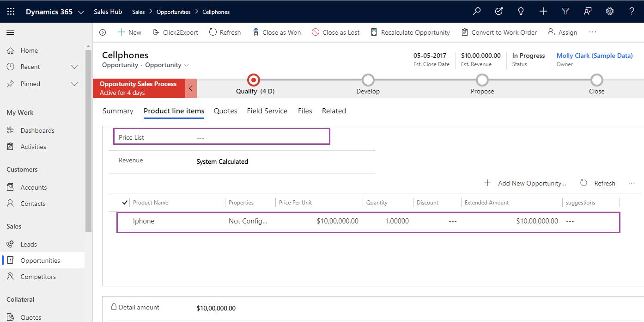Open the Dynamics 365 app switcher dropdown
The image size is (644, 322).
click(81, 12)
